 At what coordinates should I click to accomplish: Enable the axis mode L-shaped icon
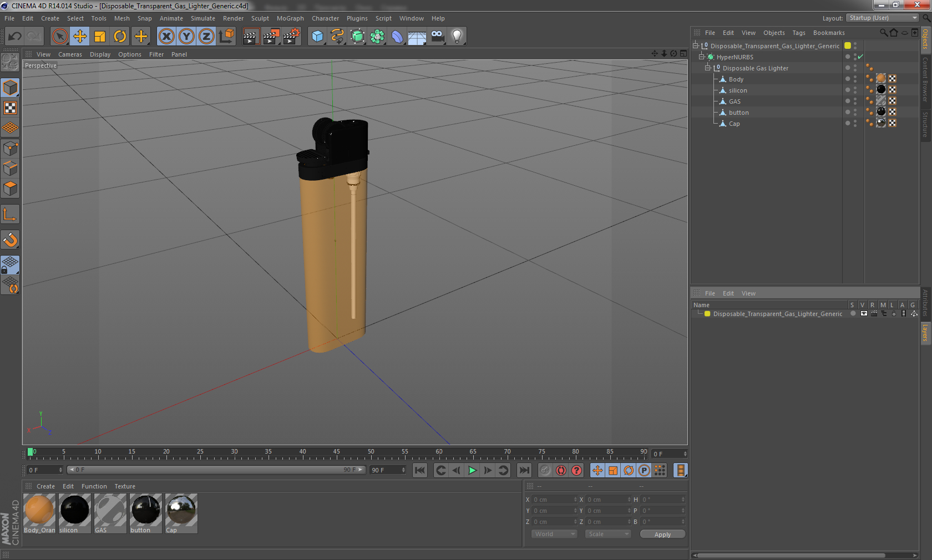[10, 214]
